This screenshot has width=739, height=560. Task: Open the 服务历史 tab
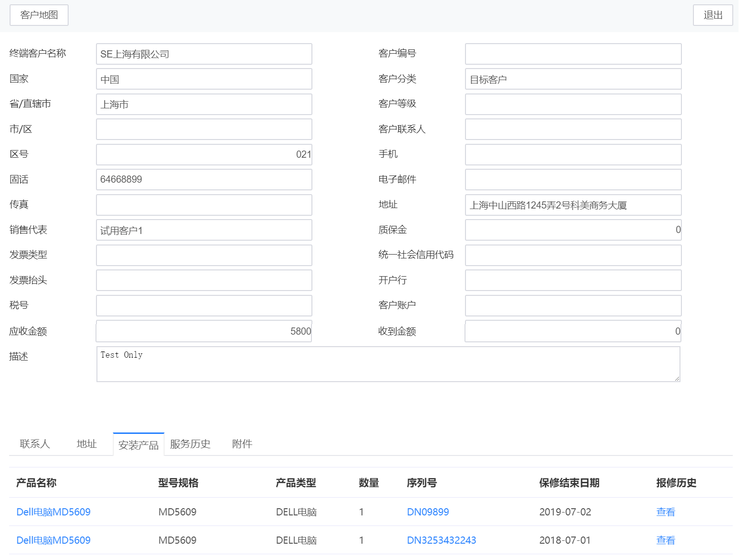(190, 444)
